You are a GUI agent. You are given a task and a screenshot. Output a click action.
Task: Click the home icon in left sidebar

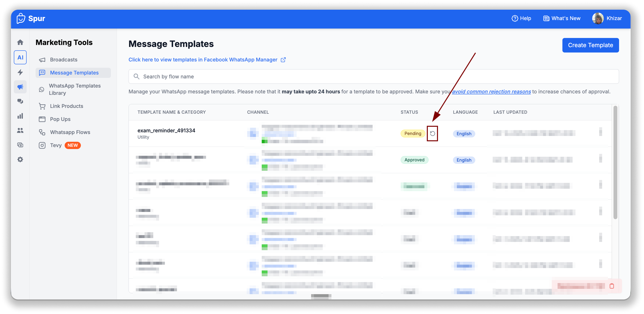tap(20, 42)
